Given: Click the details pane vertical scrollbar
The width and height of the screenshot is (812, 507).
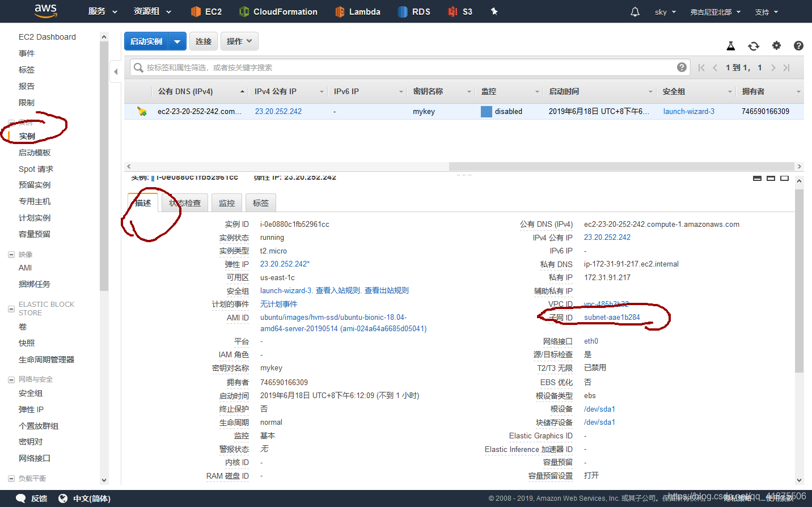Looking at the screenshot, I should coord(799,281).
